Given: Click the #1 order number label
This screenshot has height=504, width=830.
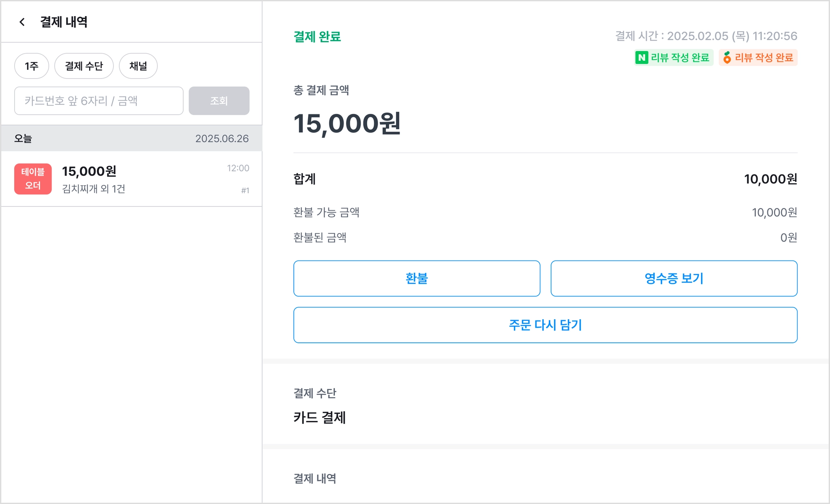Looking at the screenshot, I should (245, 190).
